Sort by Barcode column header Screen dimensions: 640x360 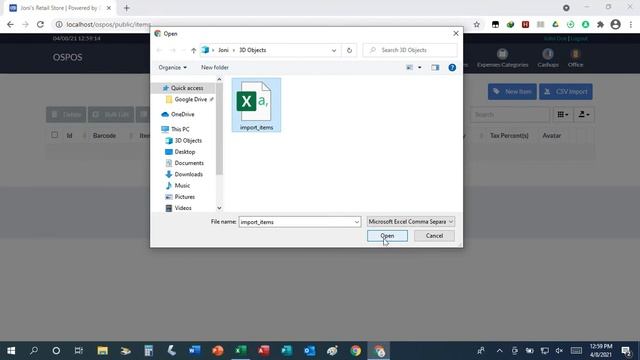click(x=104, y=136)
